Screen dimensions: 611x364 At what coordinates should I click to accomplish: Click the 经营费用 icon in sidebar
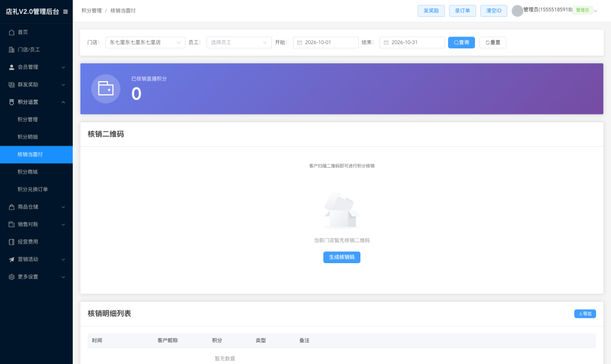point(12,242)
